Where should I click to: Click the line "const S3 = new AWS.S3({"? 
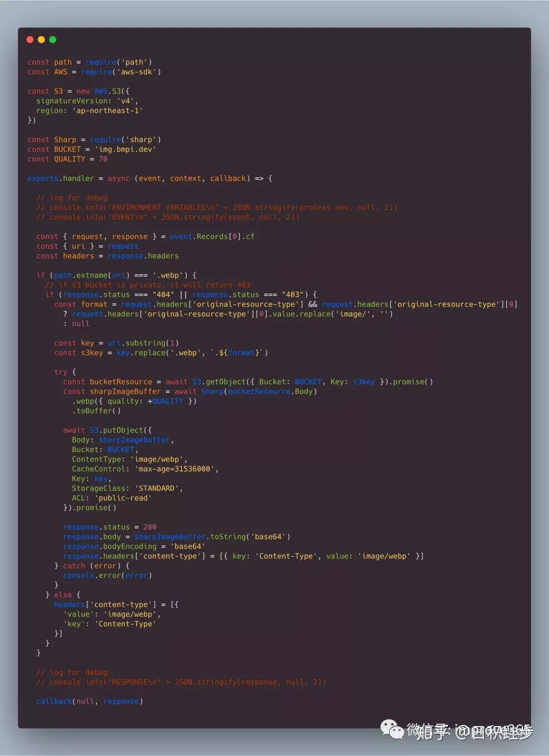pos(78,91)
